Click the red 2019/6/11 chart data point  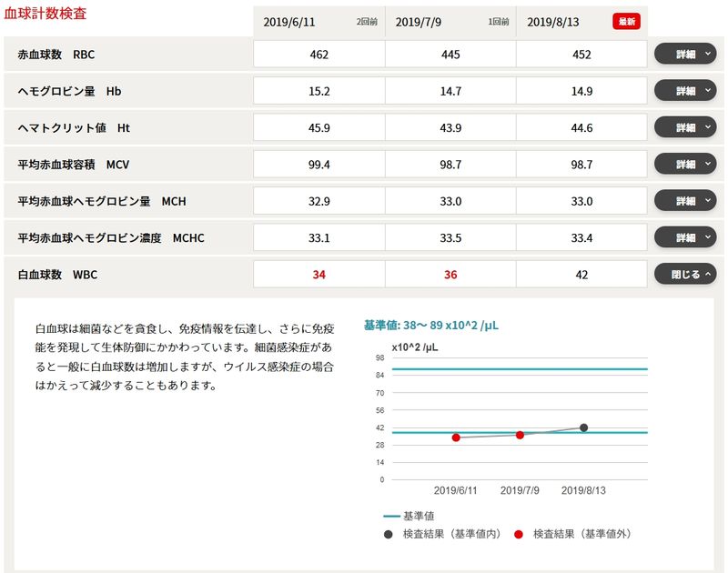(456, 437)
